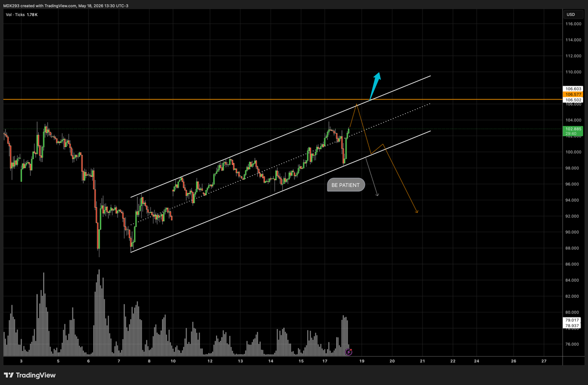Click the 94.000 price axis label
Screen dimensions: 588x385
(573, 200)
